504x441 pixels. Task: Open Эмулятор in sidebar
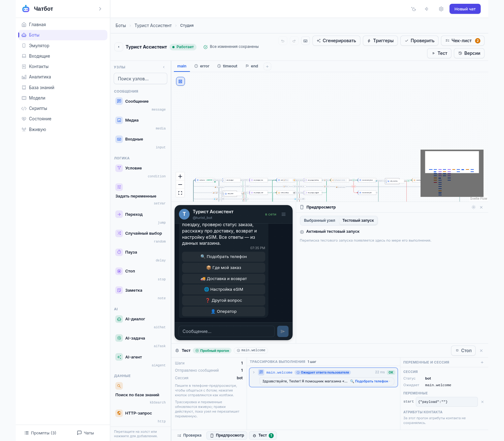(39, 46)
